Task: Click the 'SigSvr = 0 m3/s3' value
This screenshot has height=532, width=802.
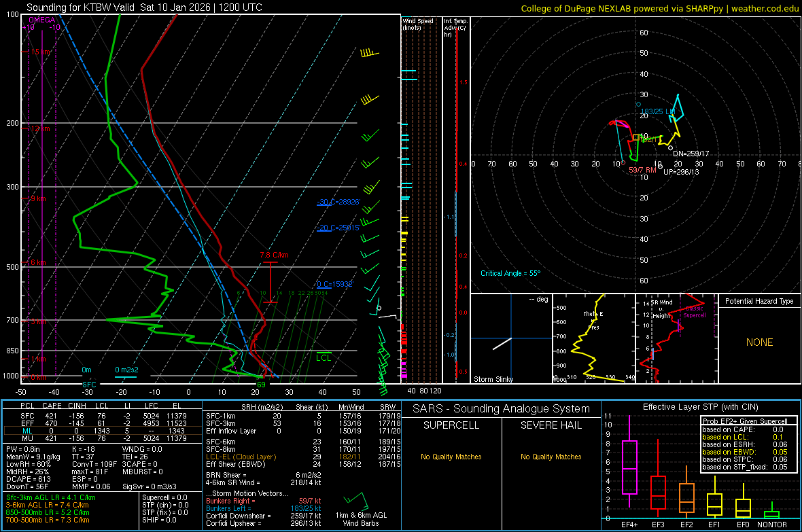Action: pos(150,486)
